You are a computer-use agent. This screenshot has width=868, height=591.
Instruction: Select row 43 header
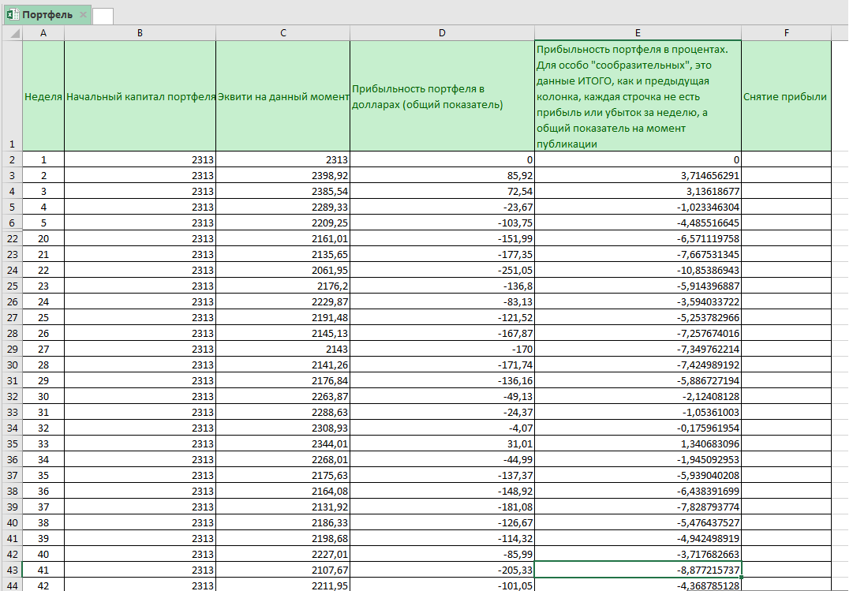point(11,569)
